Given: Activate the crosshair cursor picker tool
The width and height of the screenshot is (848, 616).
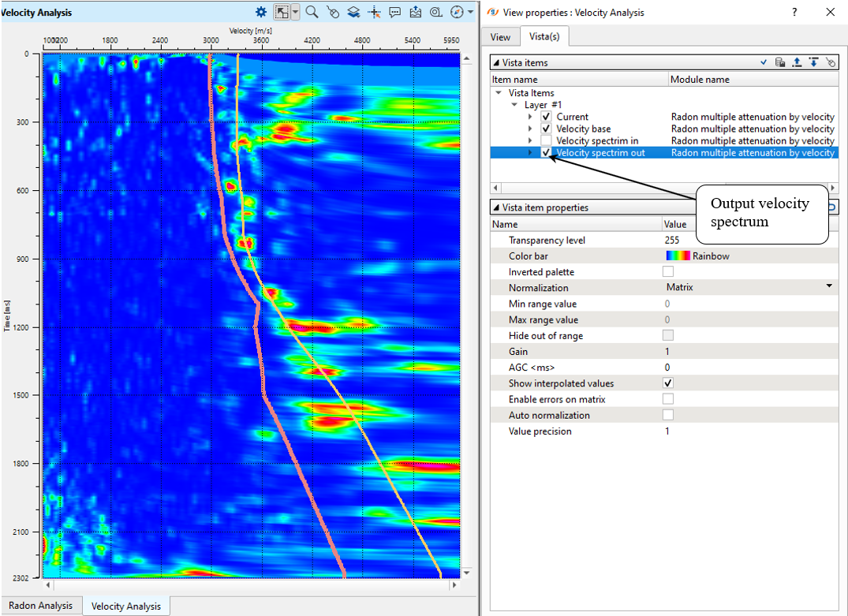Looking at the screenshot, I should (x=375, y=12).
